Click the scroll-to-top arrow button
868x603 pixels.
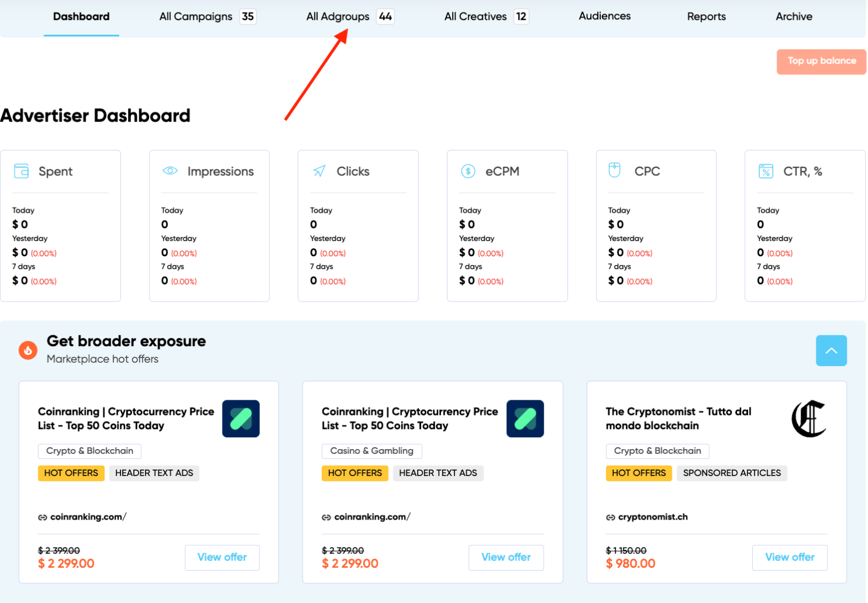click(831, 350)
